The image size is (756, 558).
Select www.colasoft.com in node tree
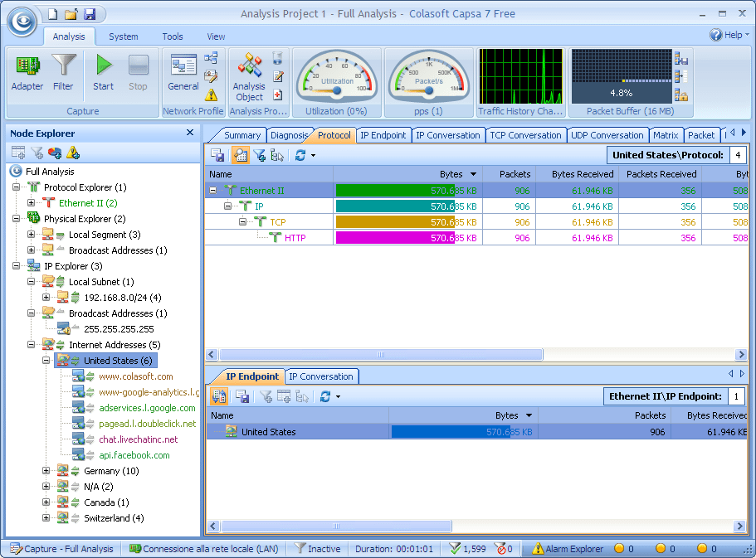tap(135, 376)
